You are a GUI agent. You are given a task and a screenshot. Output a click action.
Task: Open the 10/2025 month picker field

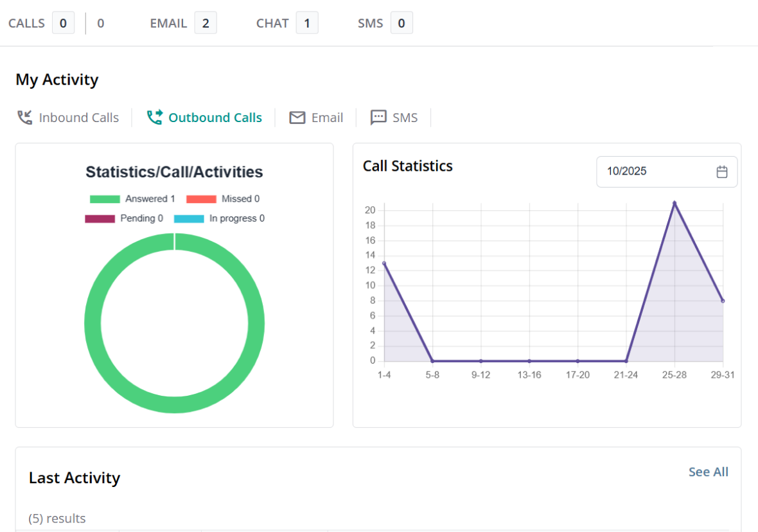655,172
